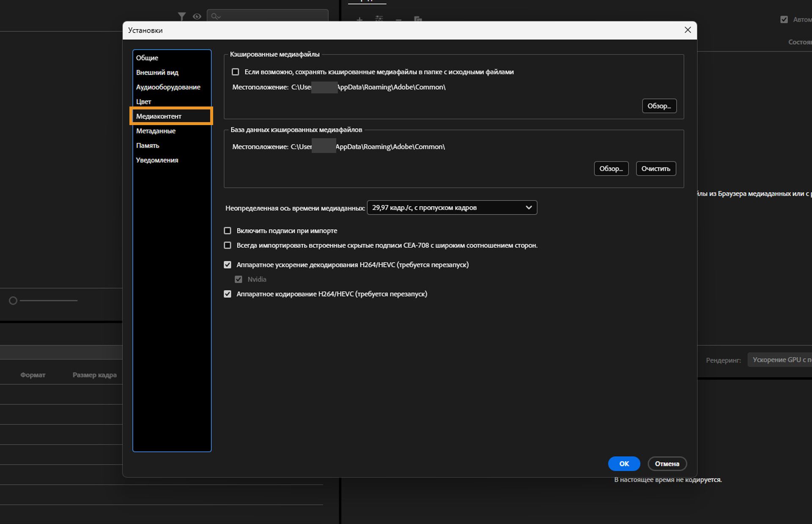Open the 29,97 кадр./с timebase dropdown
Viewport: 812px width, 524px height.
(452, 207)
